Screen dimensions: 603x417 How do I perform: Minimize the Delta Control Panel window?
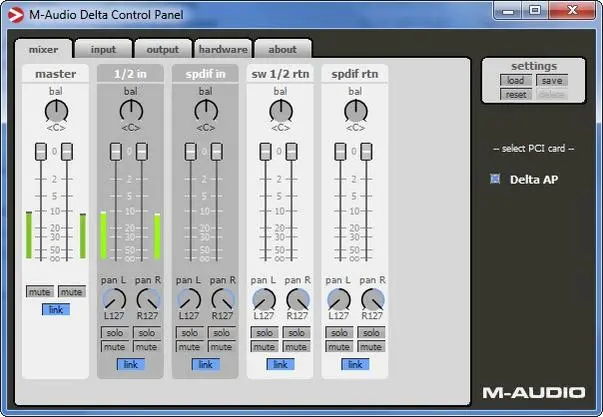point(508,10)
